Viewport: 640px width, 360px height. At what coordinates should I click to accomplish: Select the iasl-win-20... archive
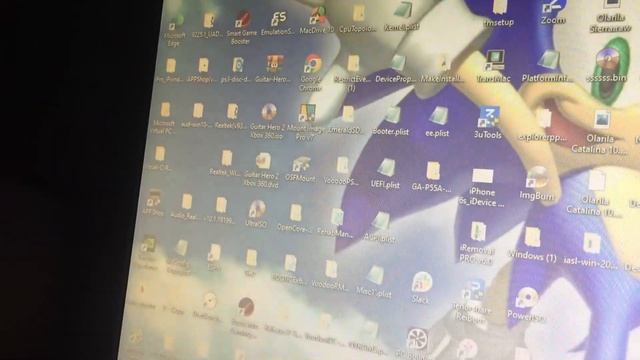pyautogui.click(x=591, y=251)
